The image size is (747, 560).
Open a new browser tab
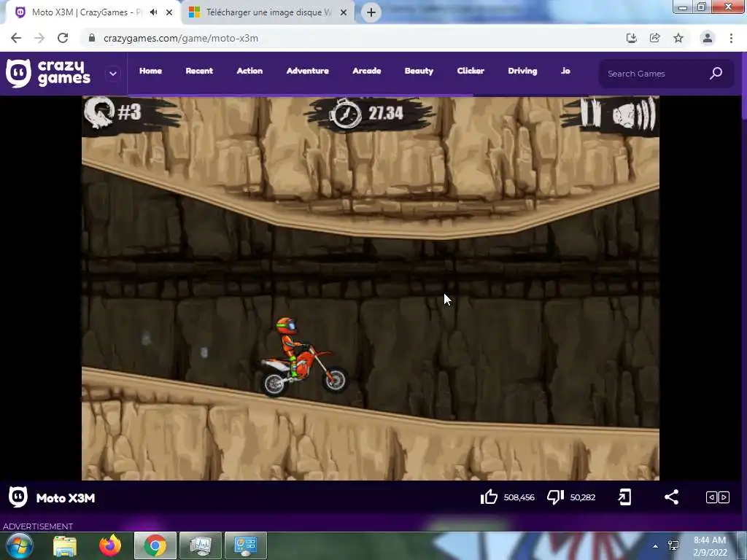pyautogui.click(x=371, y=12)
